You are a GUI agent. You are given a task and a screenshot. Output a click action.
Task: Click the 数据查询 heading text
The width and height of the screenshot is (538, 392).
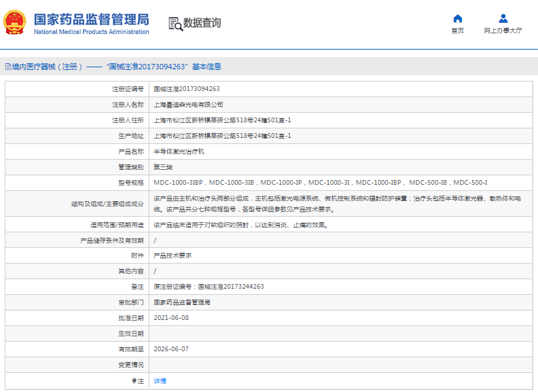(x=202, y=23)
